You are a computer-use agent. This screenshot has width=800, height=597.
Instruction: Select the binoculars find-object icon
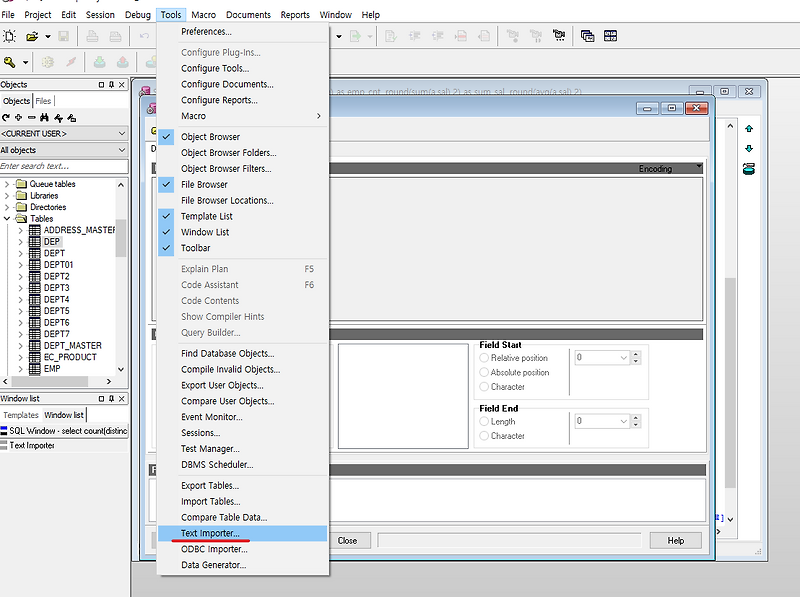click(x=43, y=117)
